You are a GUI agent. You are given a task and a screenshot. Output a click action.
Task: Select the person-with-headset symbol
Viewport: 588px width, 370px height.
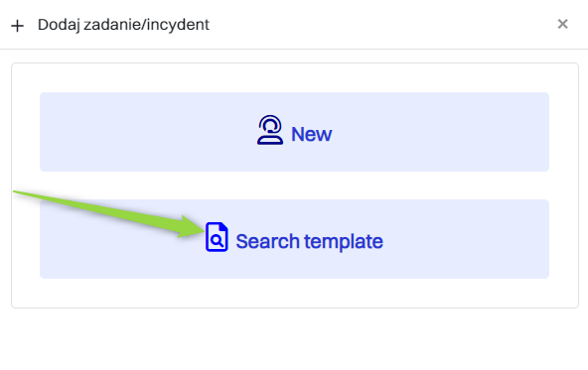click(269, 130)
